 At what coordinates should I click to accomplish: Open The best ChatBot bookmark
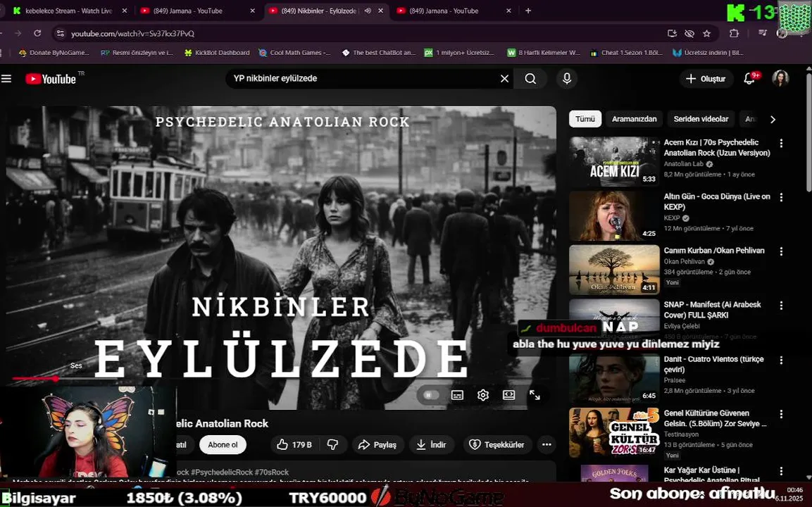(x=379, y=53)
